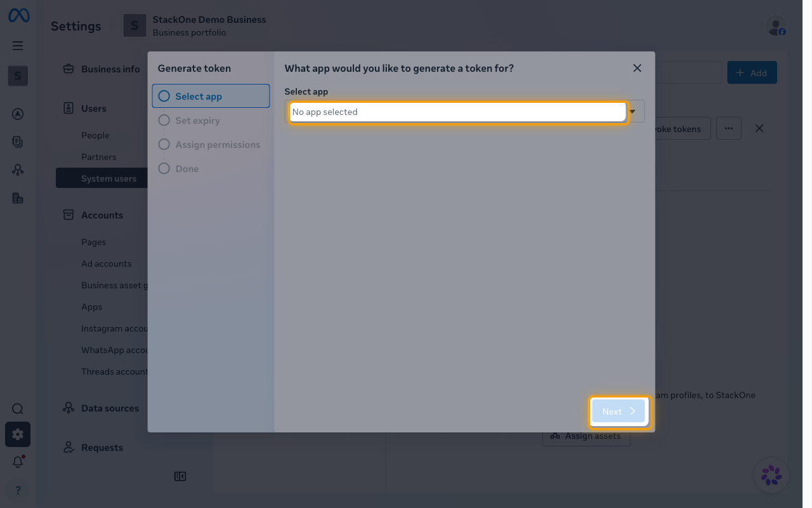
Task: Open Pages under Accounts
Action: pyautogui.click(x=93, y=242)
